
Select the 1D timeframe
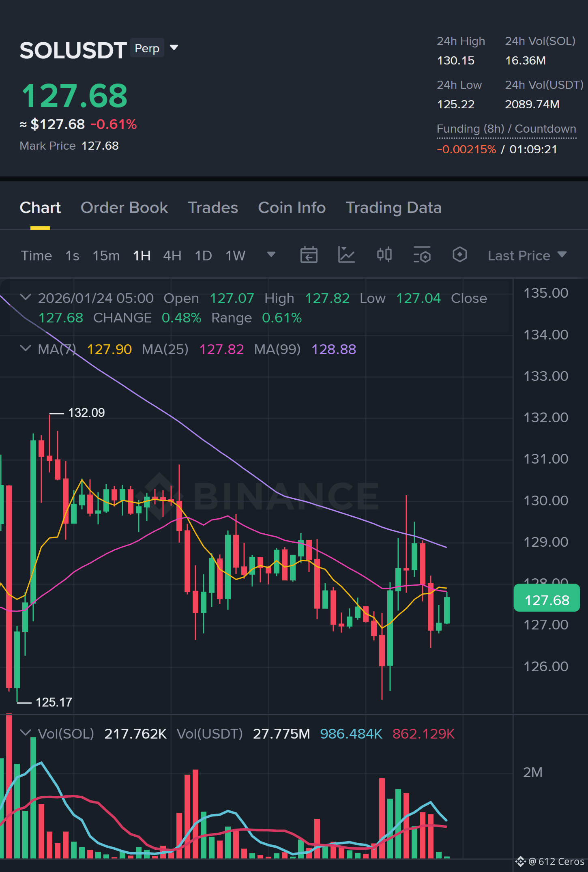(x=203, y=256)
